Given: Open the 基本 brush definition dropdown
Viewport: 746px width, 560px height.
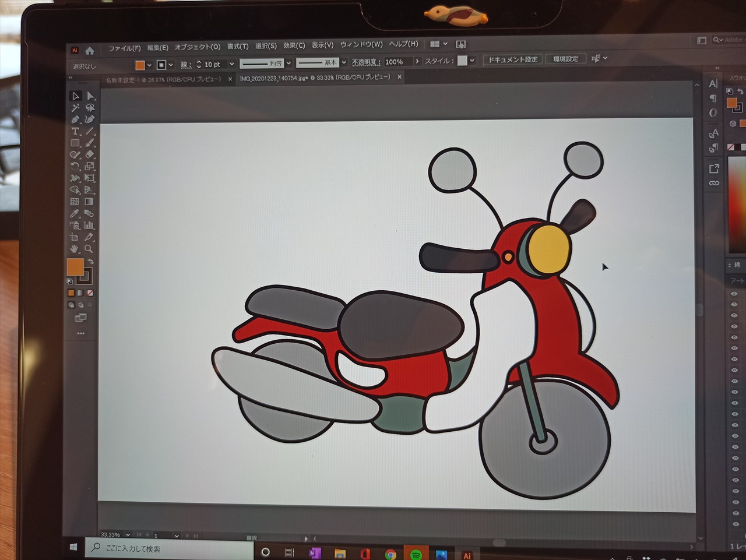Looking at the screenshot, I should click(344, 62).
